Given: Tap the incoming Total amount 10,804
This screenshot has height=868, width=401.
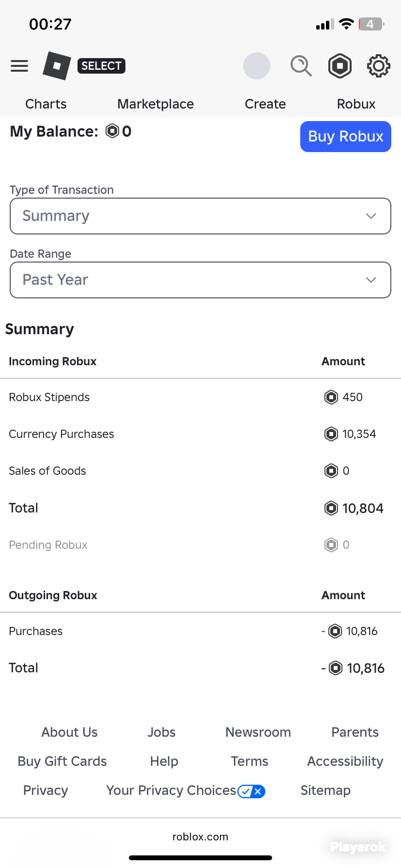Looking at the screenshot, I should click(x=363, y=508).
